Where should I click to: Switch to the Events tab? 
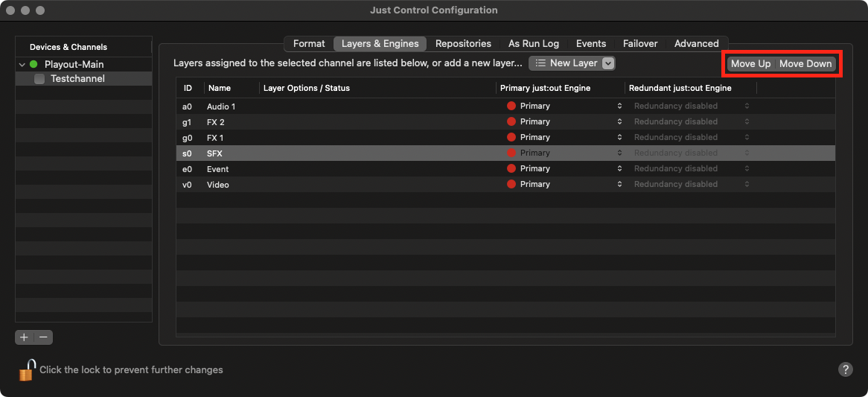pyautogui.click(x=591, y=44)
